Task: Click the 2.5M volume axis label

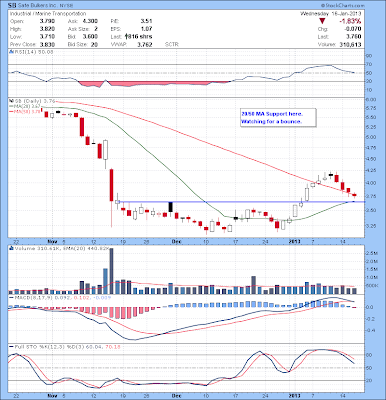Action: point(372,253)
